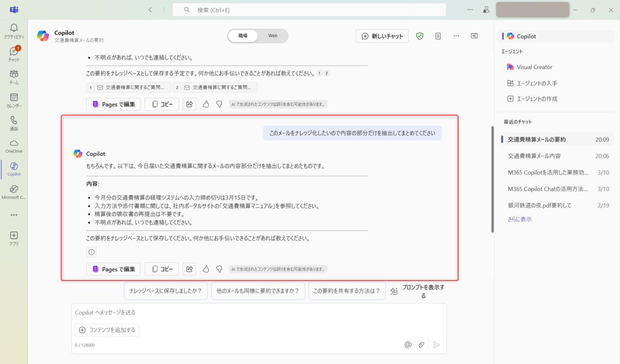620x364 pixels.
Task: Switch Copilot to Web mode
Action: coord(273,36)
